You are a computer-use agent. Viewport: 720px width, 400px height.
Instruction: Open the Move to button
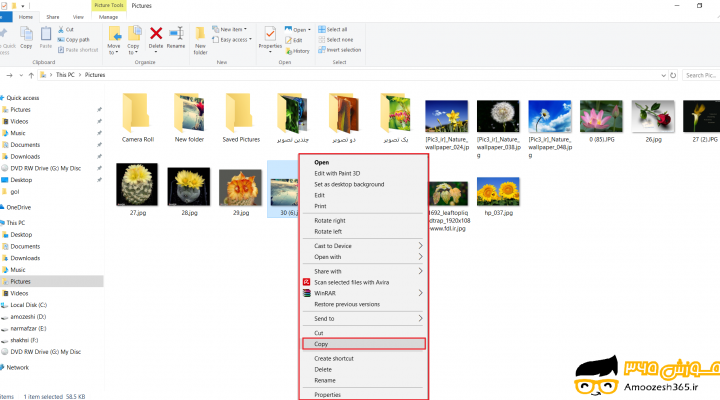pos(113,40)
